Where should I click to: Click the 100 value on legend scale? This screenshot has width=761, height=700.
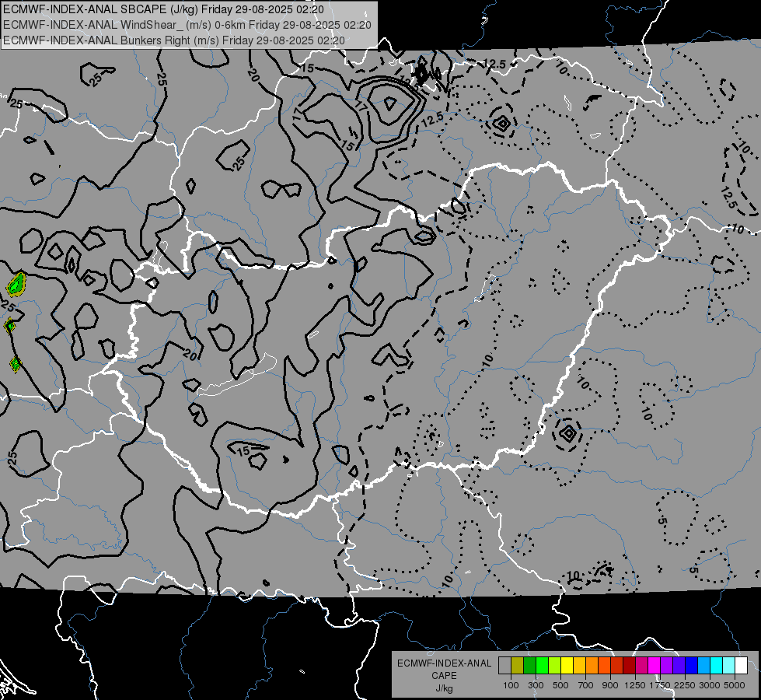pos(511,685)
